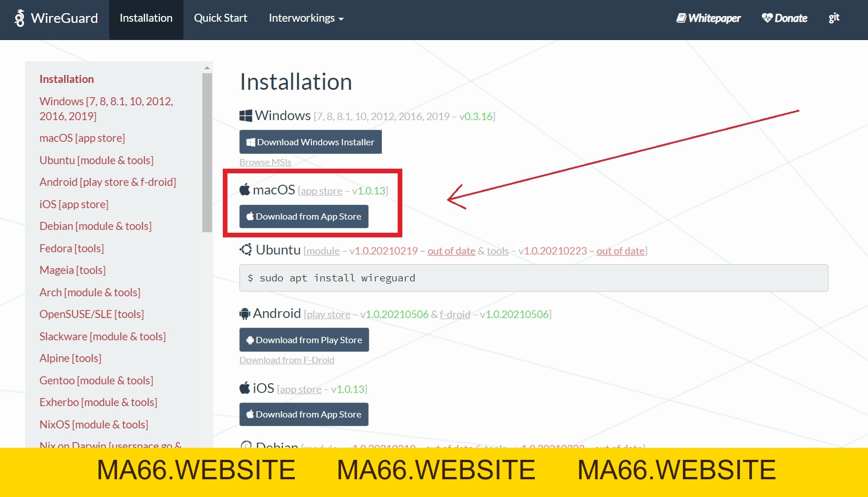Image resolution: width=868 pixels, height=497 pixels.
Task: Go to the Quick Start tab
Action: click(x=221, y=18)
